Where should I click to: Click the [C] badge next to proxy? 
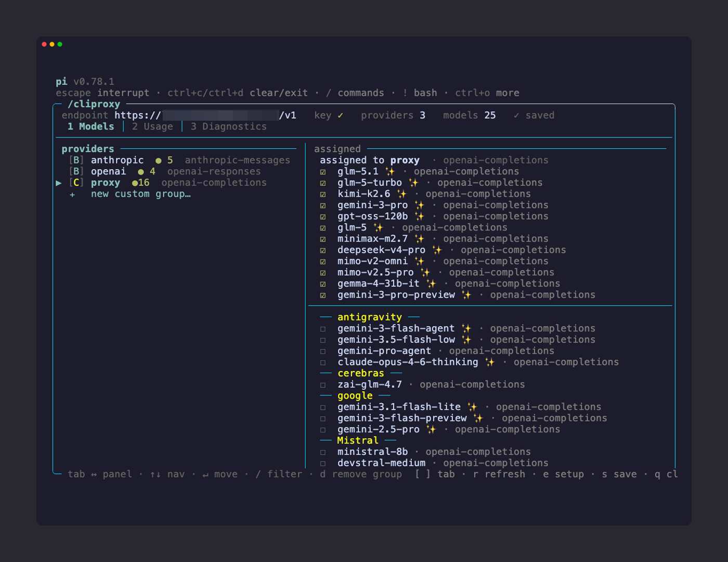click(76, 183)
